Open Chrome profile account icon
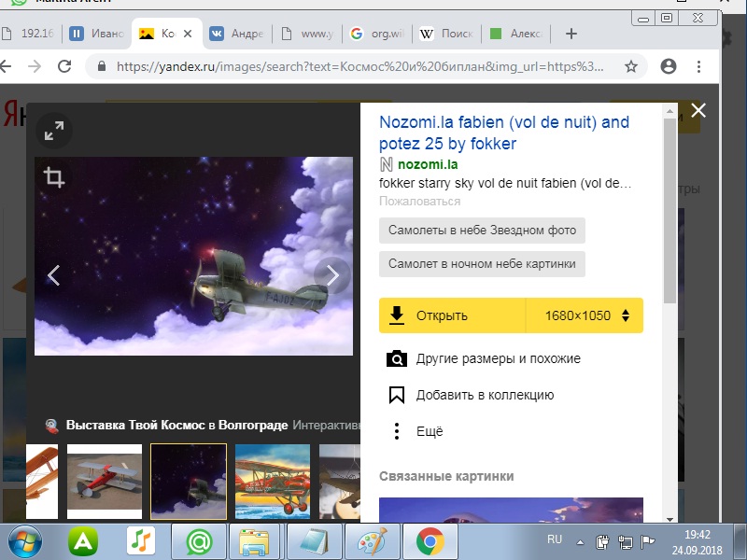This screenshot has height=560, width=747. (x=669, y=66)
